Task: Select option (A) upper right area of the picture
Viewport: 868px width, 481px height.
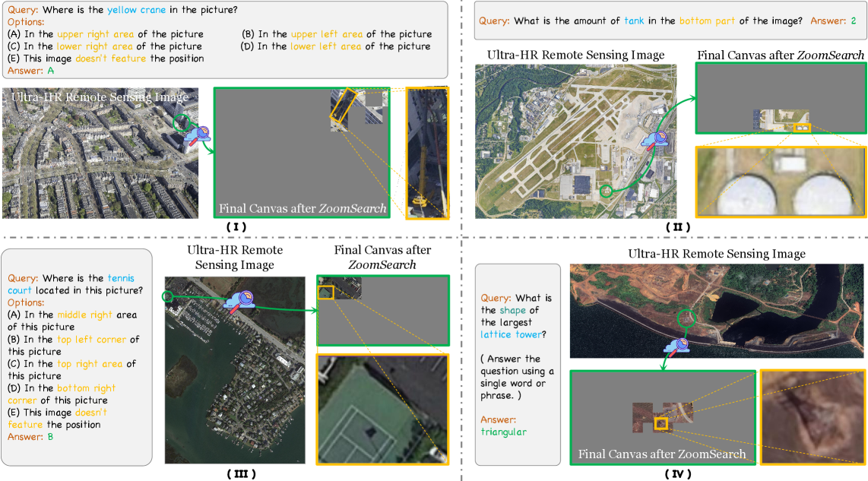Action: [106, 34]
